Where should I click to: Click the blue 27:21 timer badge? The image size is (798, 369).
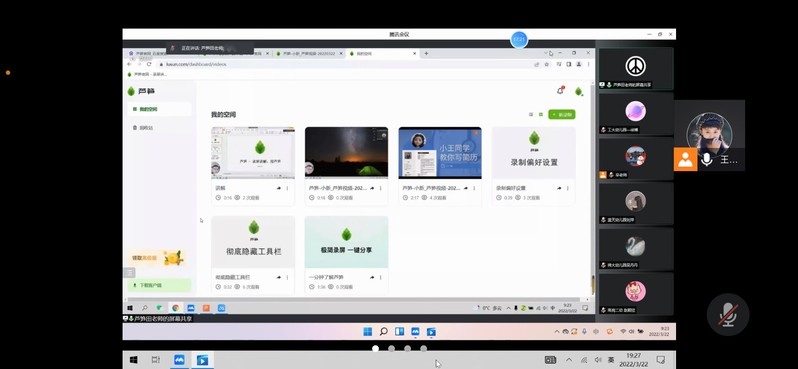point(519,39)
